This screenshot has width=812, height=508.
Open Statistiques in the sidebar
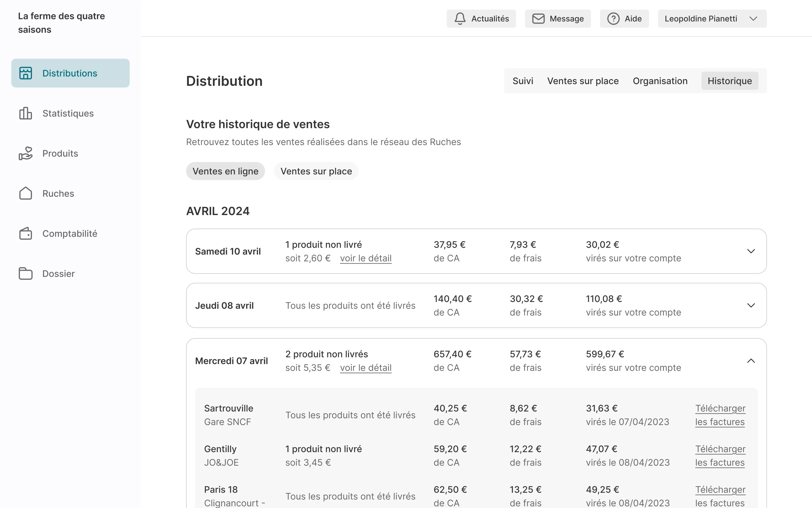coord(70,114)
